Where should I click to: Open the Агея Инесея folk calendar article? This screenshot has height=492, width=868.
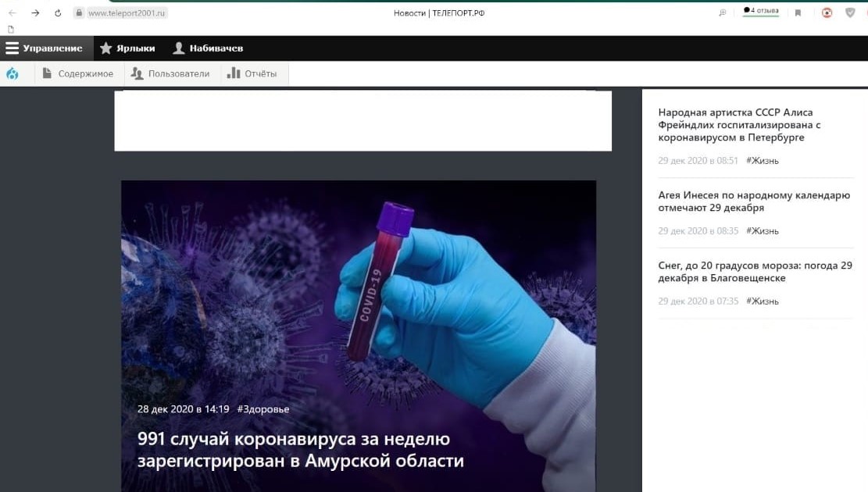(754, 201)
